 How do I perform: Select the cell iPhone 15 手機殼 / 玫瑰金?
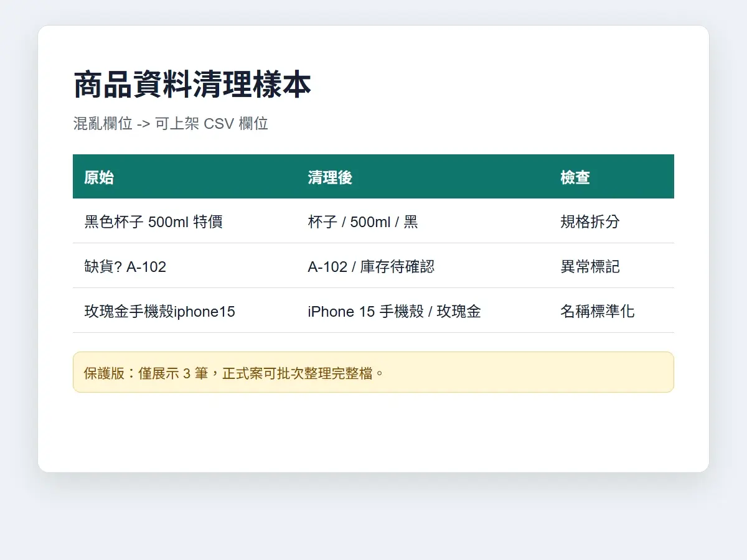point(423,310)
